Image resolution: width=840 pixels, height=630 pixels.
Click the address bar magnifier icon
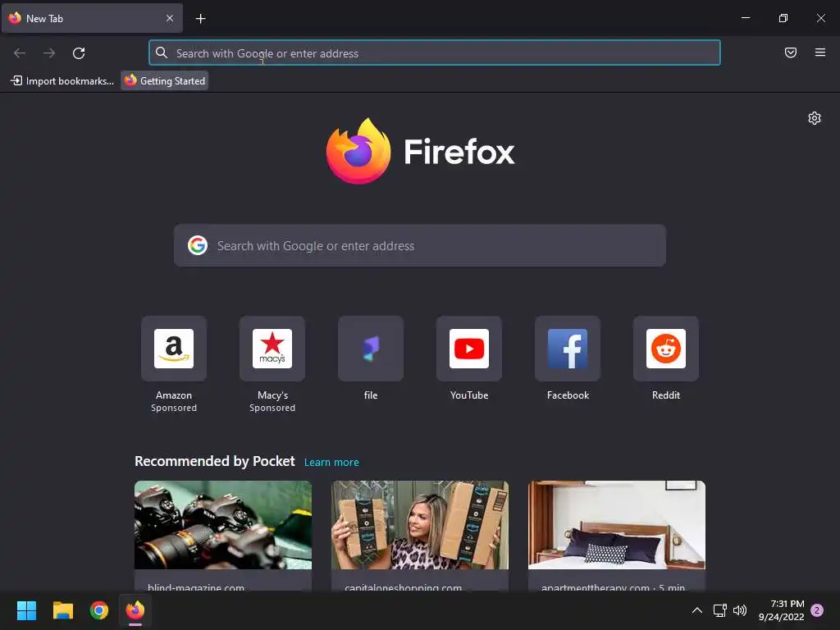point(162,52)
